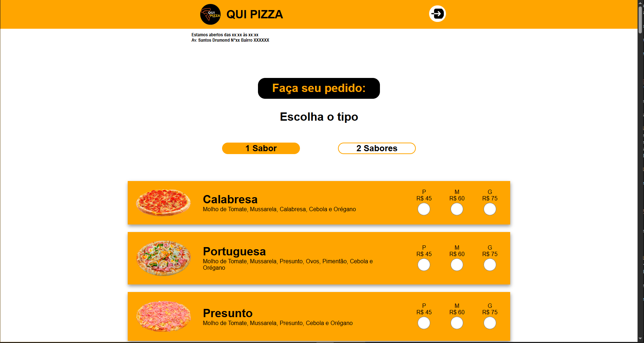The height and width of the screenshot is (343, 644).
Task: Choose size G for Presunto
Action: click(x=490, y=323)
